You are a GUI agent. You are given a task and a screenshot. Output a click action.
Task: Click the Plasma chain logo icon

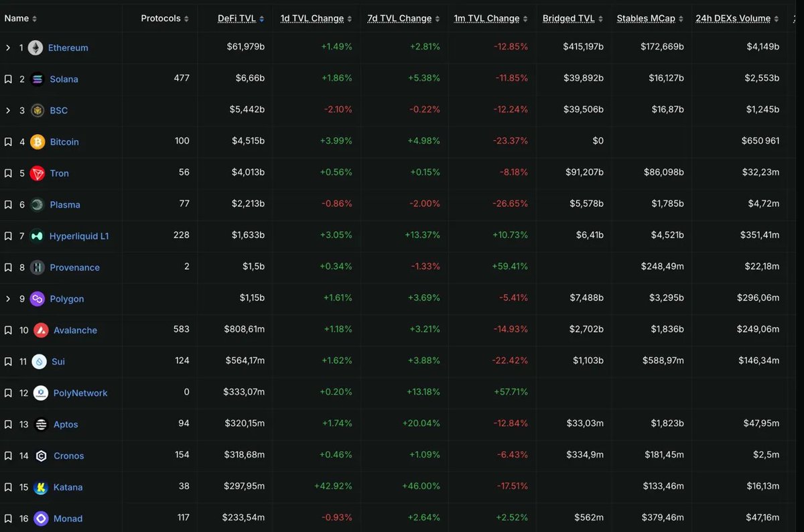(37, 205)
